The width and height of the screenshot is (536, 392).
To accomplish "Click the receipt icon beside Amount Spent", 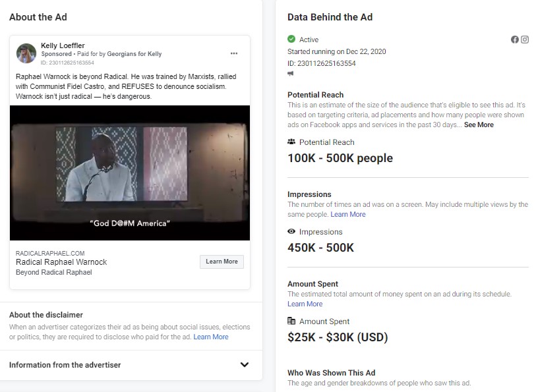I will 291,321.
